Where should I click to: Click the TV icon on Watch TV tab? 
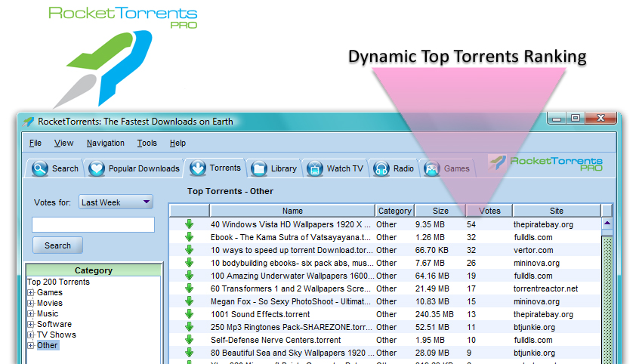pos(315,168)
